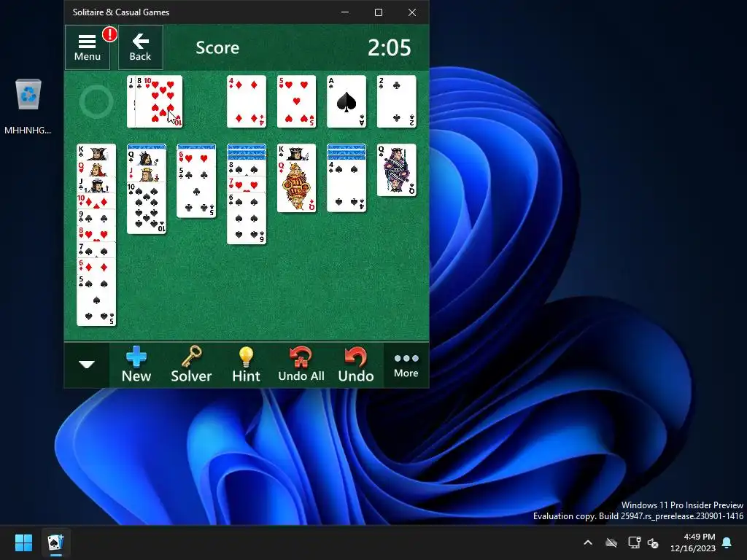Image resolution: width=747 pixels, height=560 pixels.
Task: Select the 6 of hearts in third column
Action: tap(196, 158)
